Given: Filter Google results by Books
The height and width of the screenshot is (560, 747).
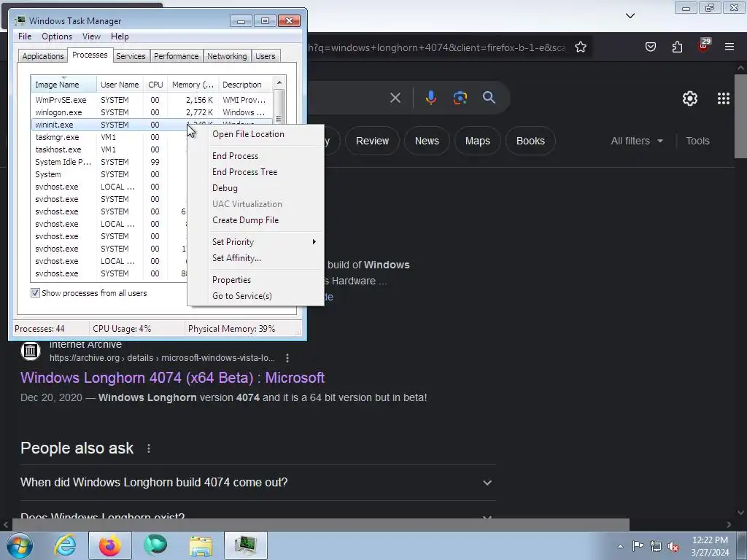Looking at the screenshot, I should click(x=530, y=141).
